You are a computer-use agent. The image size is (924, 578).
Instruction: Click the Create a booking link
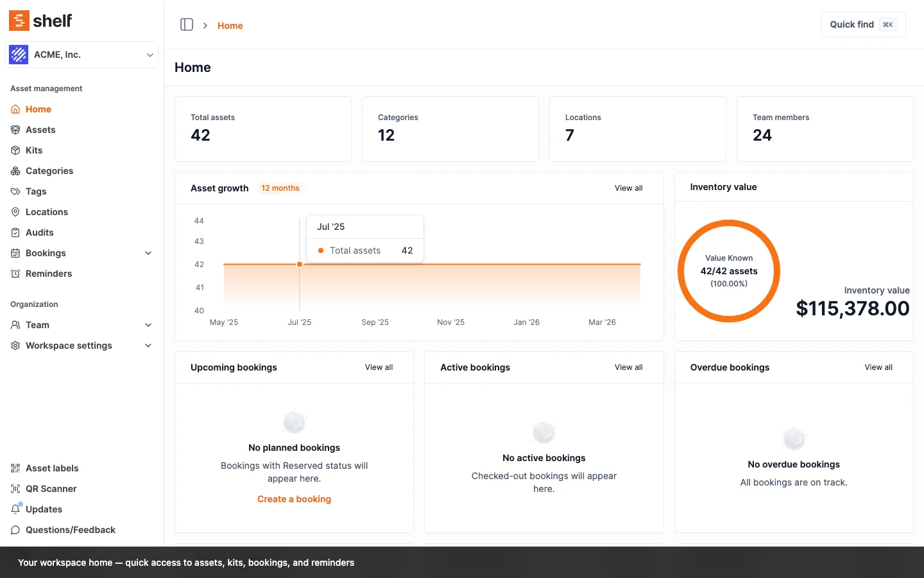294,499
